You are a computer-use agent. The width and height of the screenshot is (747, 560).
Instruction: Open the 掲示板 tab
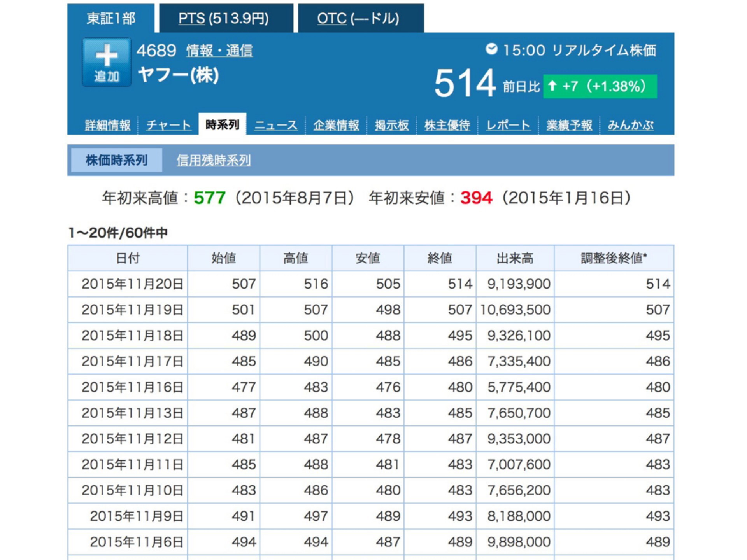point(392,125)
